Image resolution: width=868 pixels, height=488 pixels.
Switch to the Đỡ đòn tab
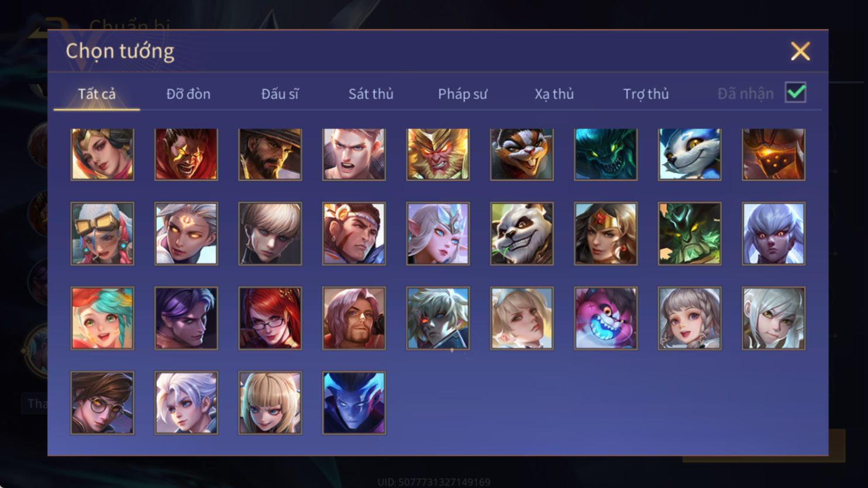click(x=188, y=94)
